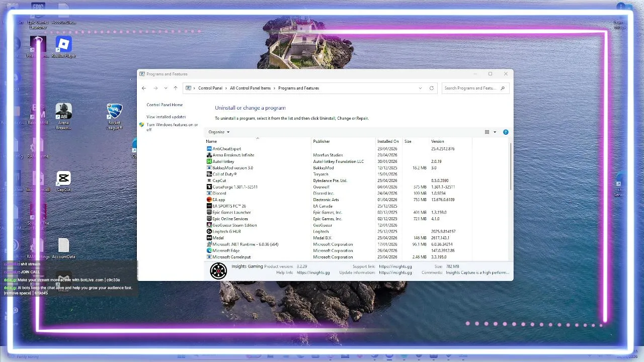Select the Call of Duty list icon

coord(209,174)
